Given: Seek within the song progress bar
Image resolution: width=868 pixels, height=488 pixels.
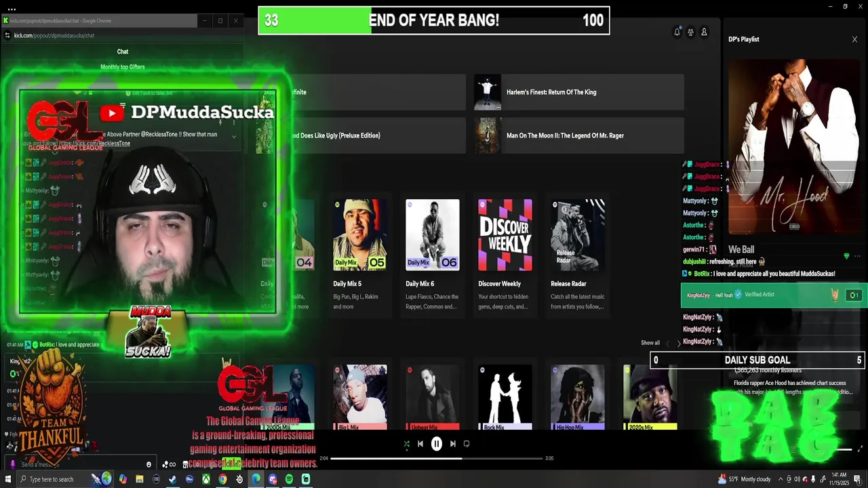Looking at the screenshot, I should 436,458.
